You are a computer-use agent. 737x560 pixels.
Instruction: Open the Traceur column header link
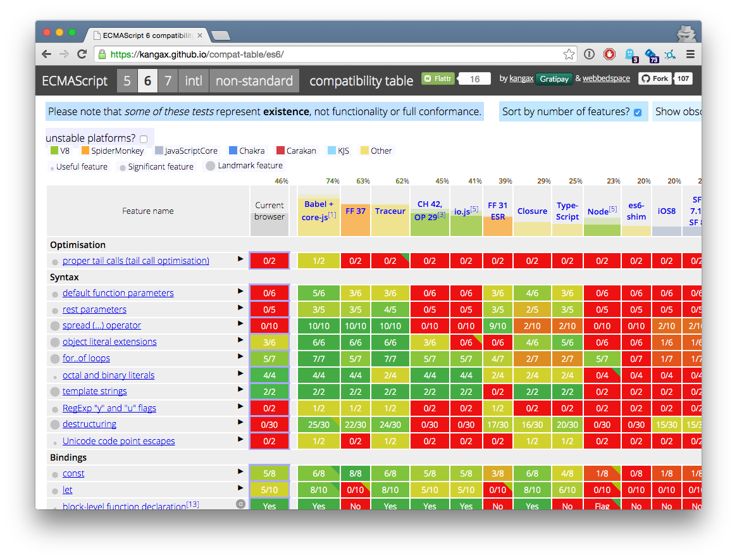tap(390, 211)
